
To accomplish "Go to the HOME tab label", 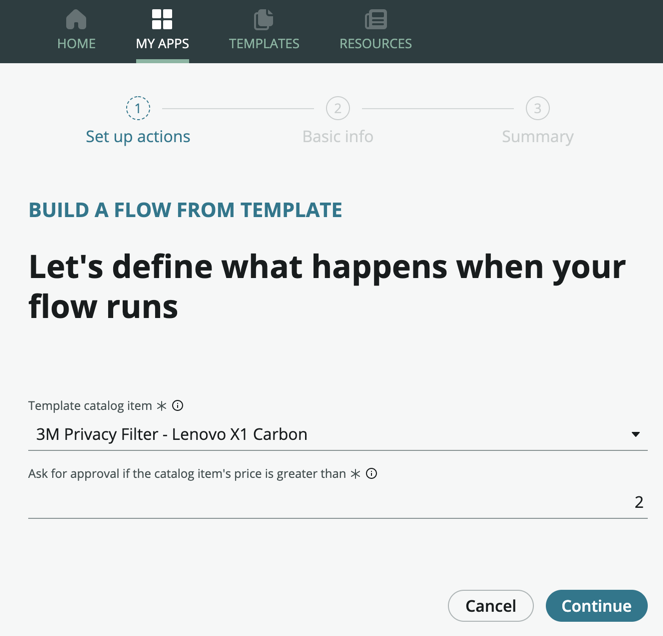I will (x=77, y=44).
